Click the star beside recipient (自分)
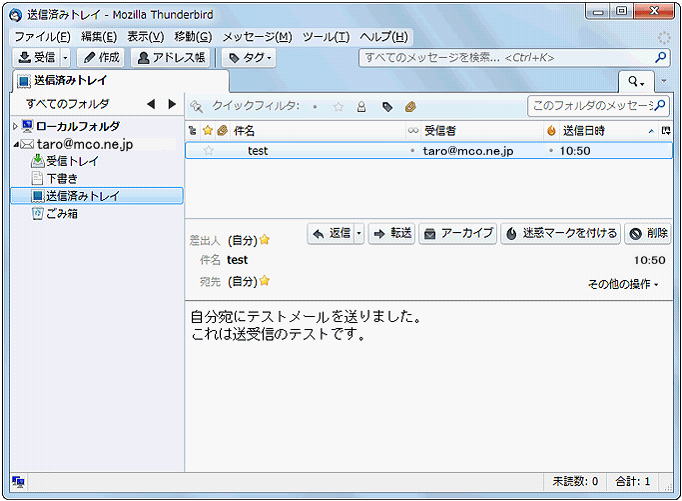Viewport: 682px width, 501px height. [265, 281]
